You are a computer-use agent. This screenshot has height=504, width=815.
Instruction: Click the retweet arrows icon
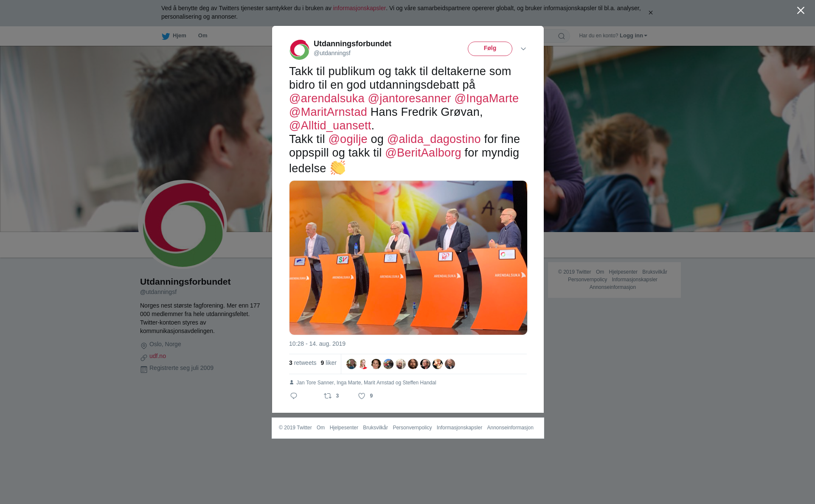328,396
